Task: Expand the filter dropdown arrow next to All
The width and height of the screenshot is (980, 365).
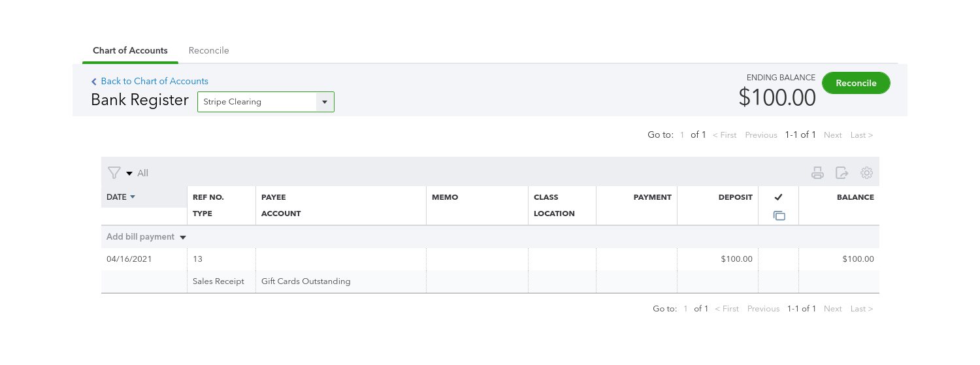Action: [129, 174]
